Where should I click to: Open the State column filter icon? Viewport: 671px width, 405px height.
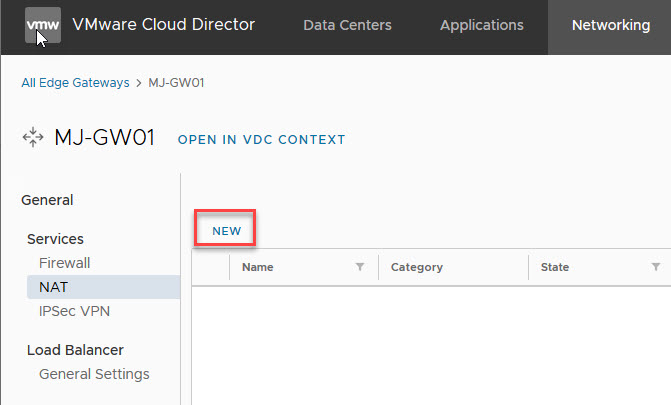(656, 267)
